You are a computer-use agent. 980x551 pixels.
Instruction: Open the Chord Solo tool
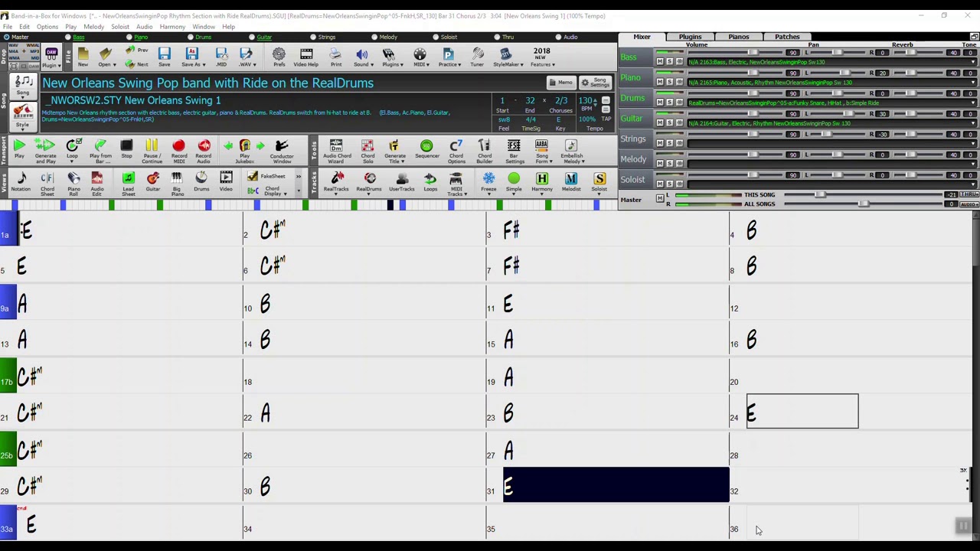point(367,150)
